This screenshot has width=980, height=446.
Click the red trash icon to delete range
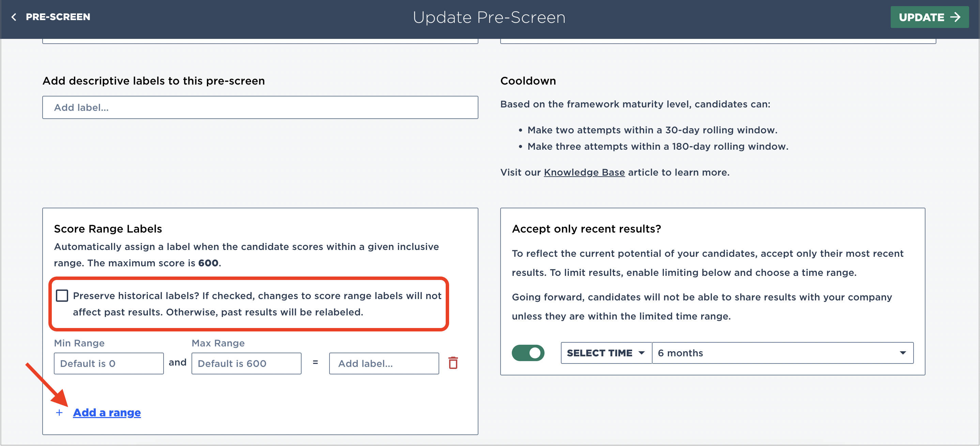coord(454,363)
